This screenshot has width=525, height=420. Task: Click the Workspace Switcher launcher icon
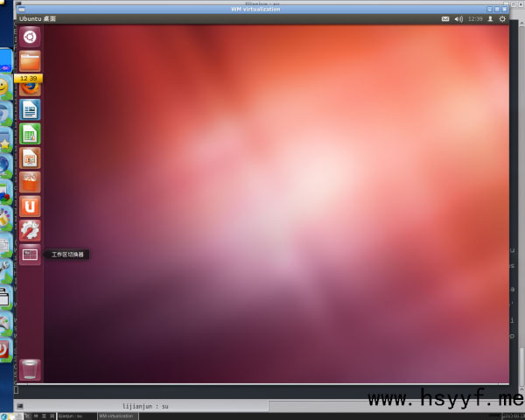point(30,255)
